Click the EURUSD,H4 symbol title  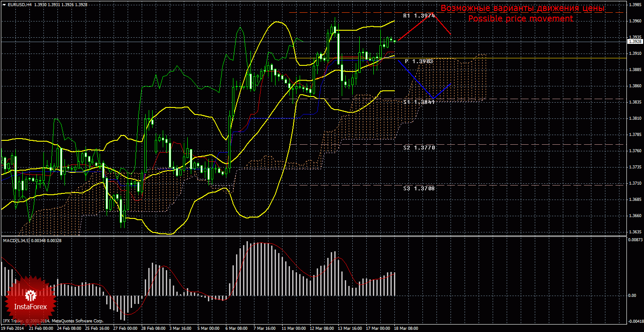19,4
